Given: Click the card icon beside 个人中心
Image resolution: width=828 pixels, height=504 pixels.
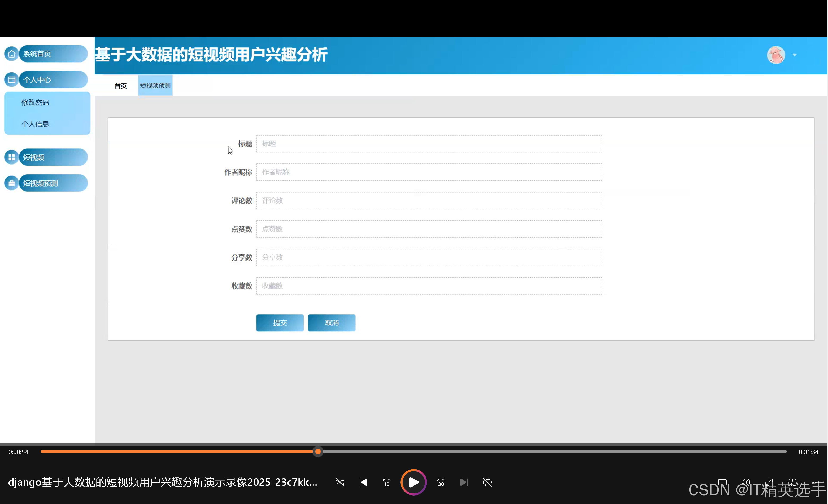Looking at the screenshot, I should [x=11, y=79].
